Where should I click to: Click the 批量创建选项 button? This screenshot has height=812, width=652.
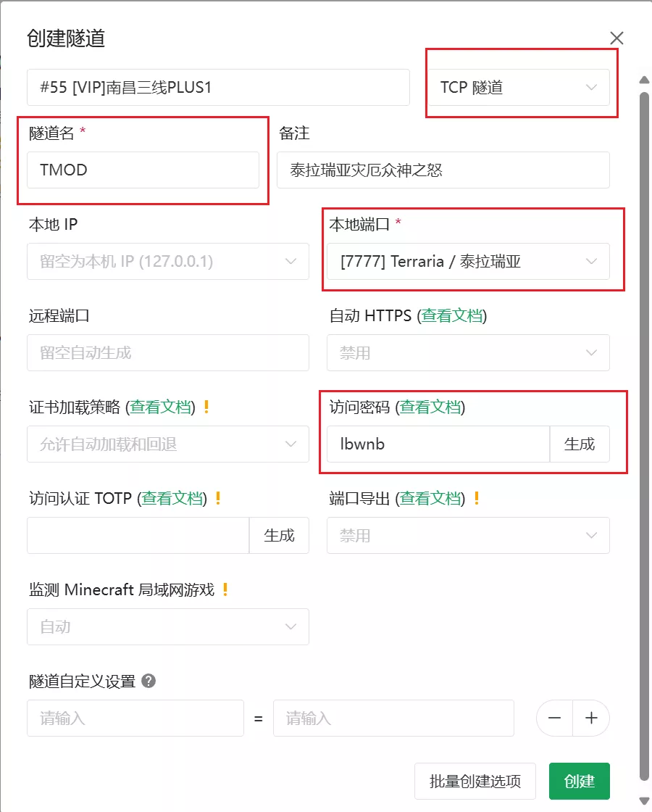(475, 781)
